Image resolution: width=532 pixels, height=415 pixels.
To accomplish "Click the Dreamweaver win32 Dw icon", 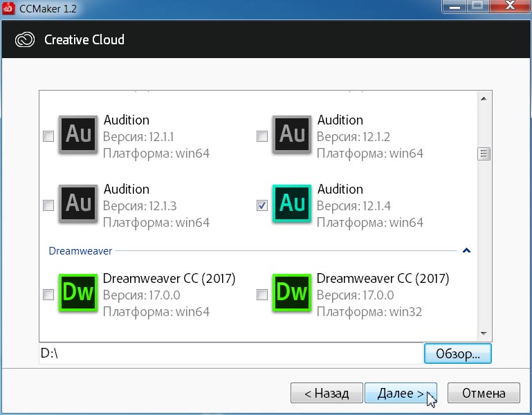I will 292,293.
